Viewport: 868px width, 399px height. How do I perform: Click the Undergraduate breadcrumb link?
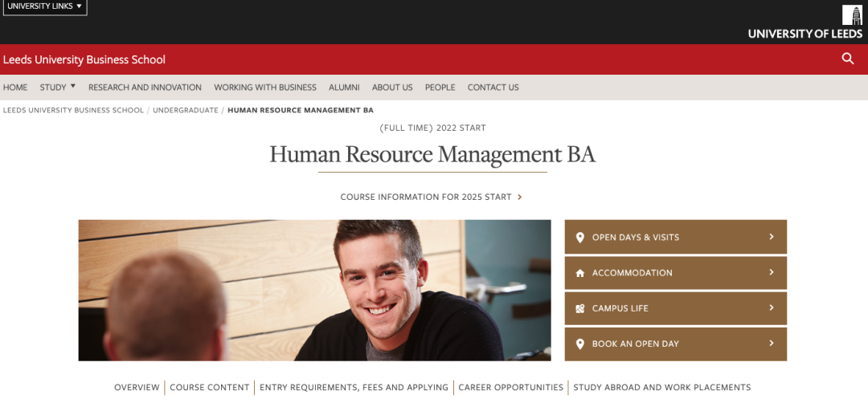coord(186,110)
